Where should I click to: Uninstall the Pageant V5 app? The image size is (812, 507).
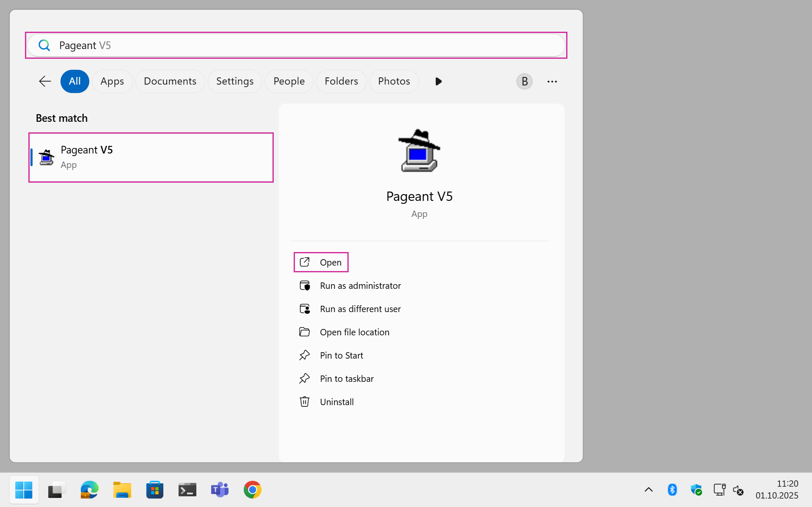(336, 402)
